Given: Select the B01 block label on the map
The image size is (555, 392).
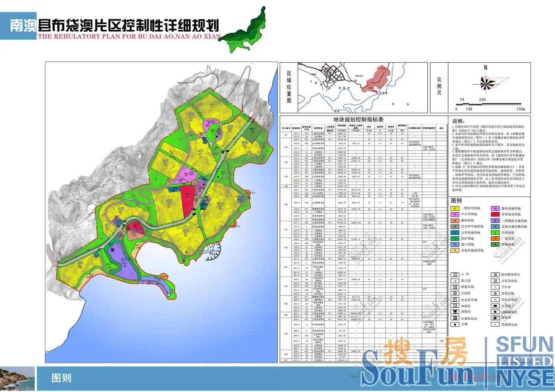Looking at the screenshot, I should pyautogui.click(x=80, y=263).
